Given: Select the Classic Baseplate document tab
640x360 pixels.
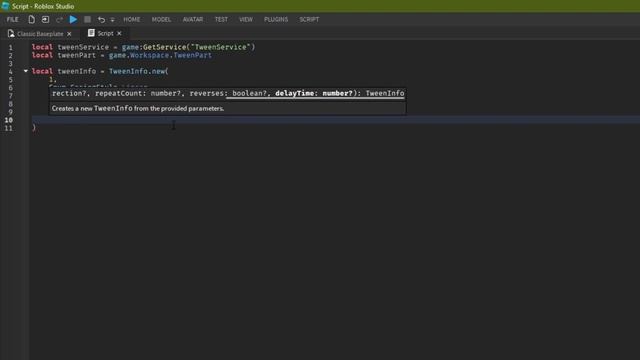Looking at the screenshot, I should tap(40, 33).
